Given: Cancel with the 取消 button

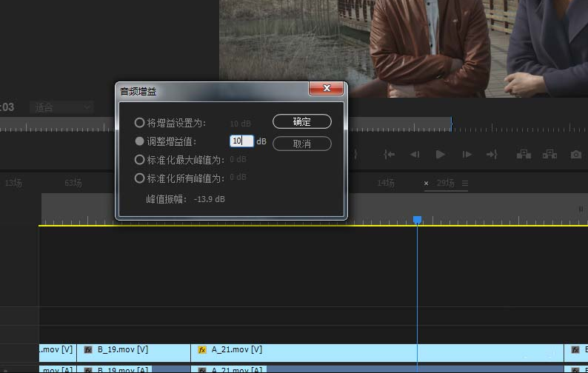Looking at the screenshot, I should (x=302, y=144).
